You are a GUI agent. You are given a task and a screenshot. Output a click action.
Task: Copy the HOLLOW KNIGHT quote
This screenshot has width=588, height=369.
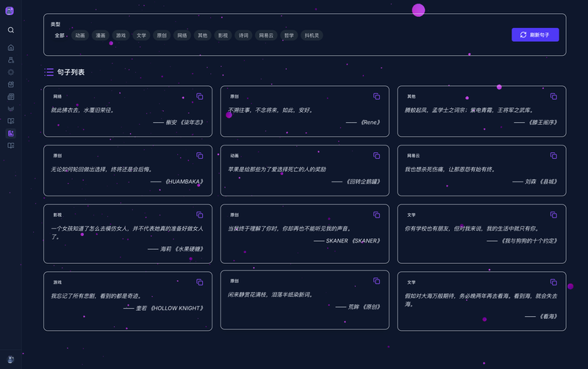pyautogui.click(x=199, y=282)
